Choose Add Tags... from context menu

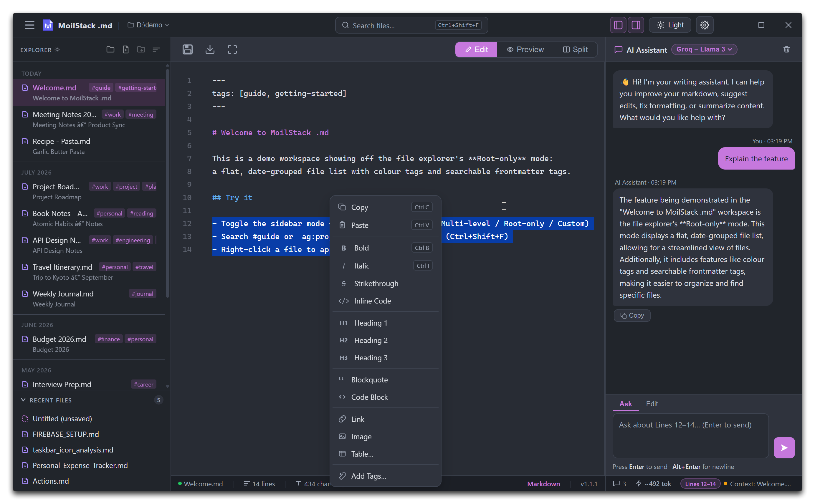click(385, 476)
